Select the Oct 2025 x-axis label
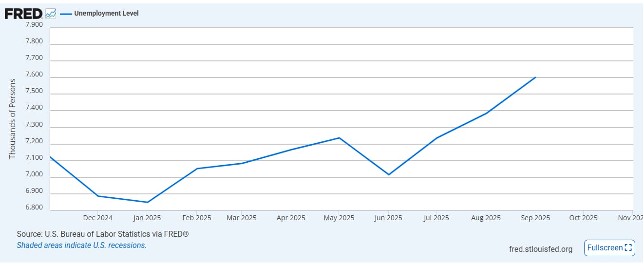Image resolution: width=644 pixels, height=265 pixels. click(583, 218)
